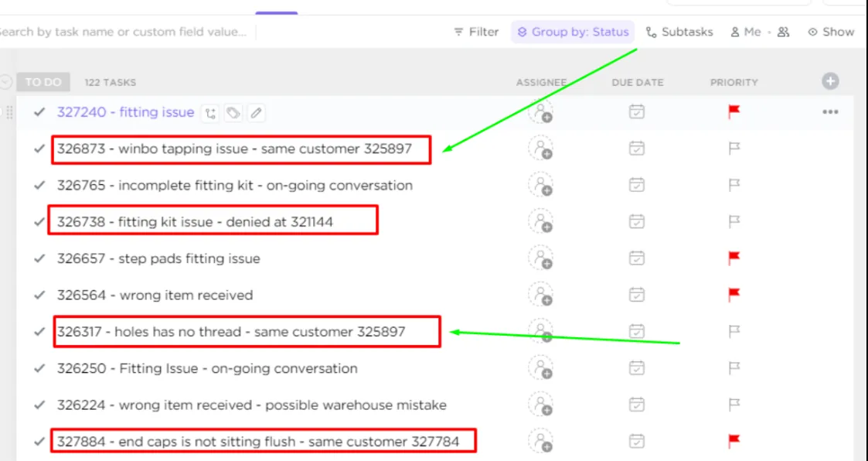This screenshot has height=461, width=868.
Task: Set due date for task 327884
Action: pos(637,441)
